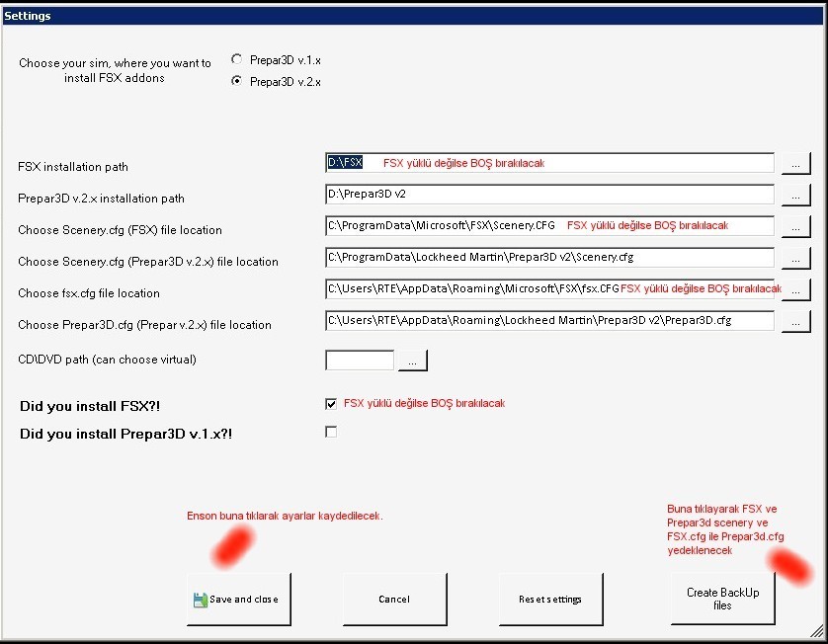Click the Prepar3D.cfg location input field

tap(549, 321)
